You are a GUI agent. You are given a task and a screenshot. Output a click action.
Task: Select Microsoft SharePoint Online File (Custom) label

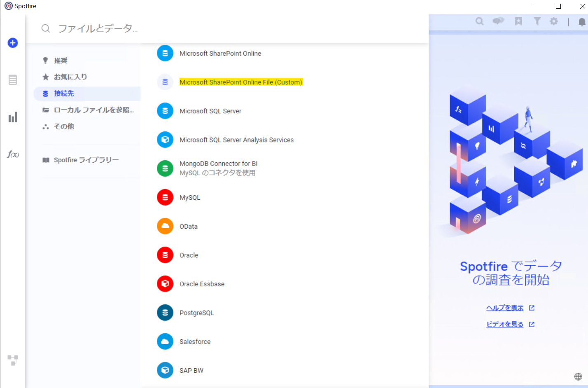pos(241,82)
